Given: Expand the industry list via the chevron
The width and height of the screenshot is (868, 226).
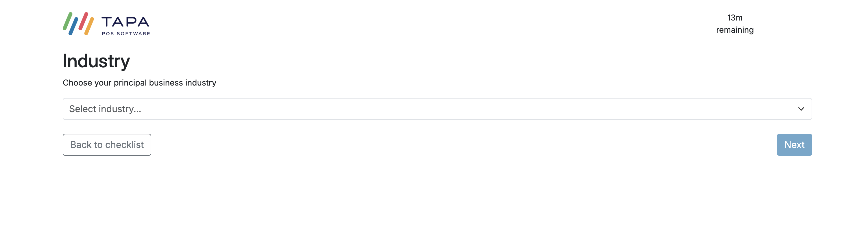Looking at the screenshot, I should 801,109.
